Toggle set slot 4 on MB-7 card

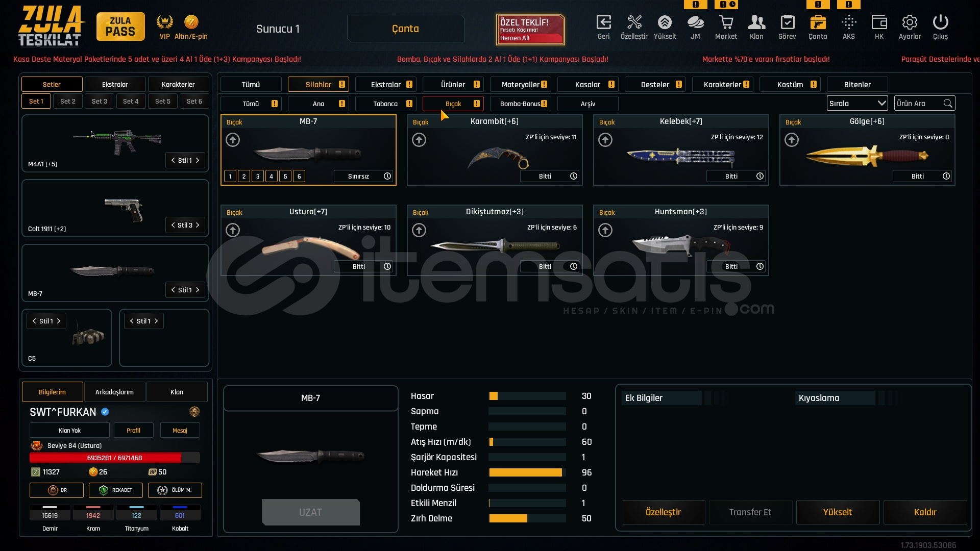coord(272,177)
